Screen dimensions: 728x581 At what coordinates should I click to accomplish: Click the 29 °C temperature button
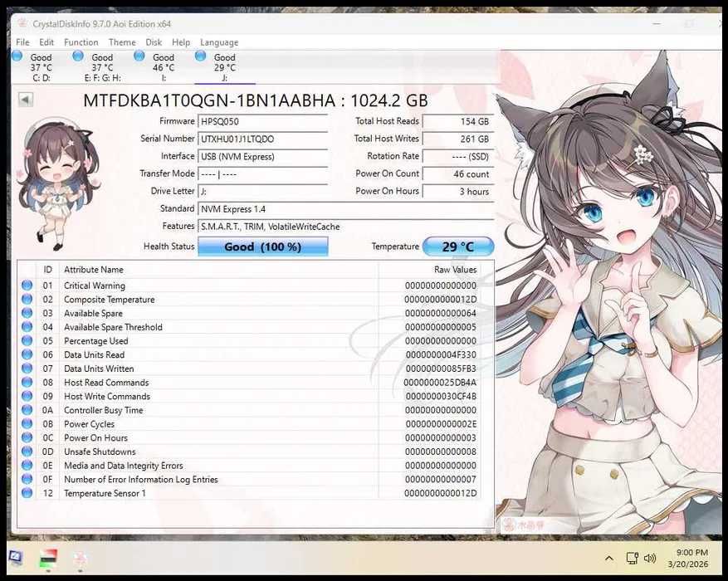pos(458,247)
